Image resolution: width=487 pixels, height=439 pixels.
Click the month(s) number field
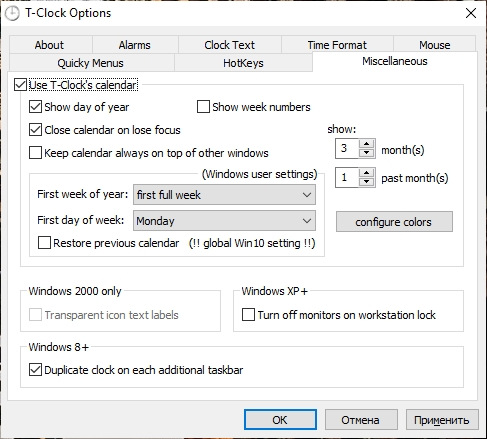pyautogui.click(x=347, y=148)
